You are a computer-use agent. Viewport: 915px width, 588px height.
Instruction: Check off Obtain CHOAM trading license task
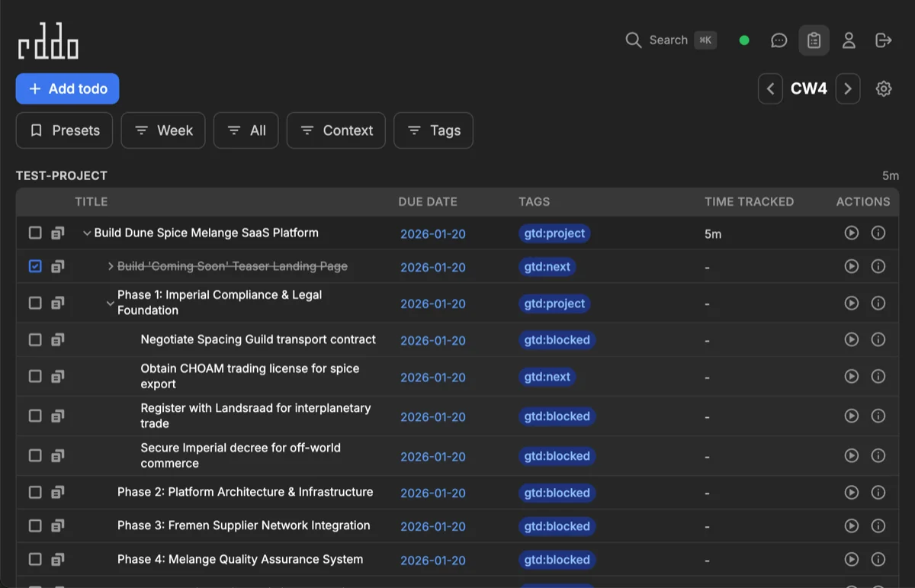coord(35,376)
